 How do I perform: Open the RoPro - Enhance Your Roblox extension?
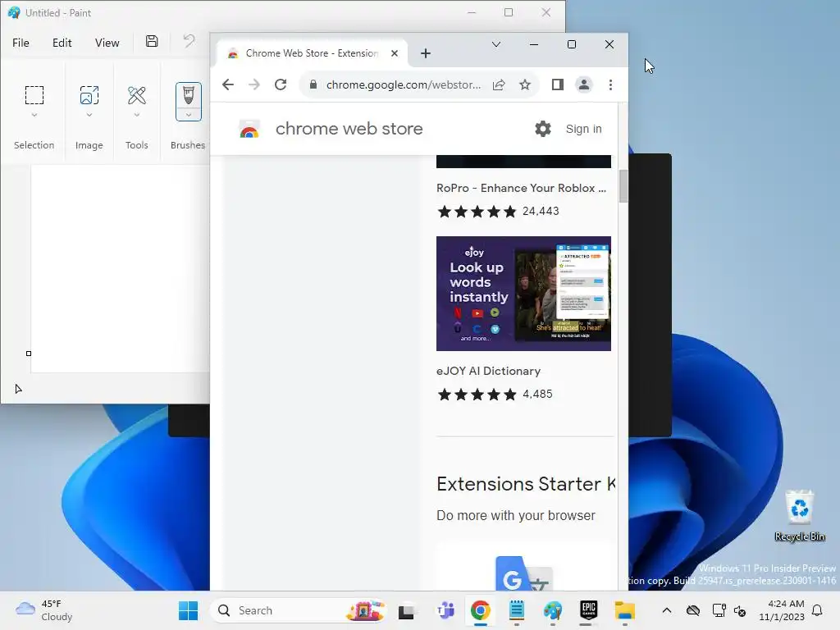click(521, 188)
